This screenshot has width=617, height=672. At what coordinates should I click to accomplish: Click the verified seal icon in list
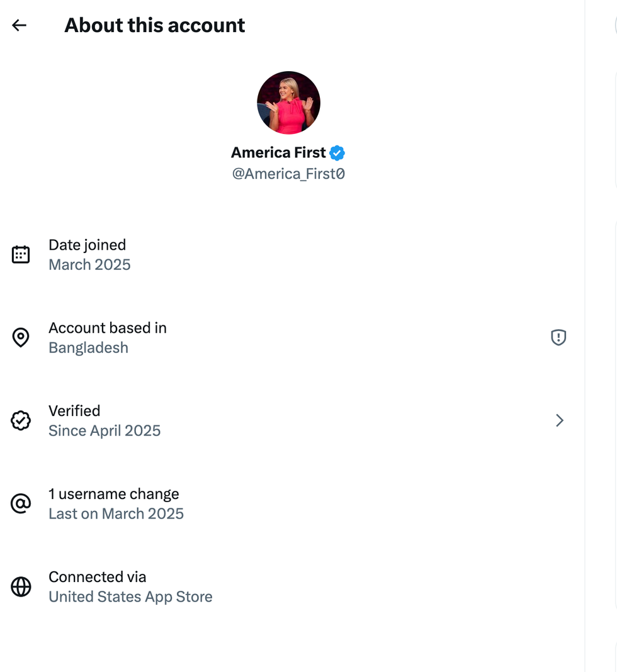click(x=21, y=420)
